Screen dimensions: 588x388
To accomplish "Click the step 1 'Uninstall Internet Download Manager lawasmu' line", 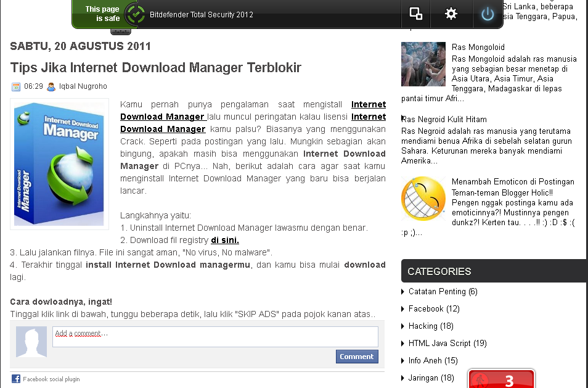I will pyautogui.click(x=243, y=228).
